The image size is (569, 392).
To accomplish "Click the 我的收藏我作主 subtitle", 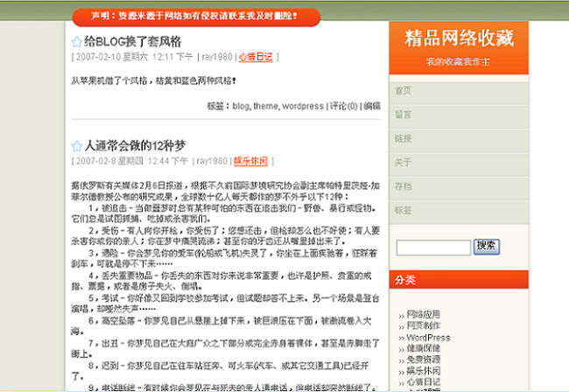I will [x=458, y=61].
